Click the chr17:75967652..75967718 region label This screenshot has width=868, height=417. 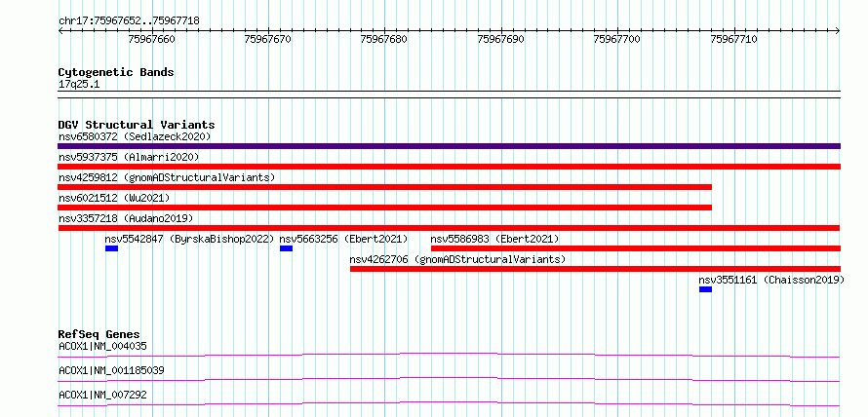coord(129,21)
